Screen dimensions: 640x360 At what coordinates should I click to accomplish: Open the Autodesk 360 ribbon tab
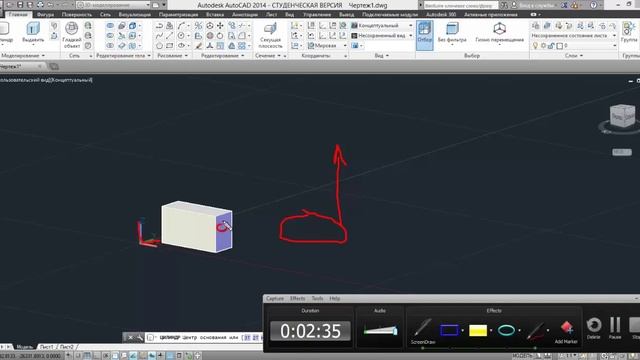441,14
